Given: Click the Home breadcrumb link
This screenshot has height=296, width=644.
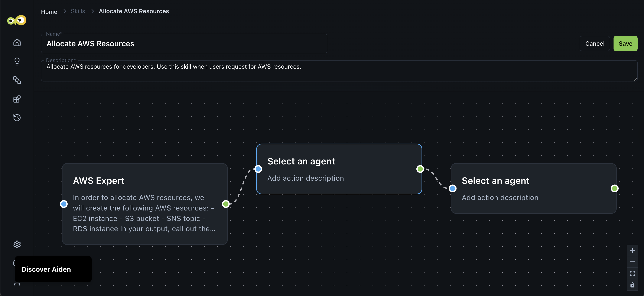Looking at the screenshot, I should pos(49,12).
